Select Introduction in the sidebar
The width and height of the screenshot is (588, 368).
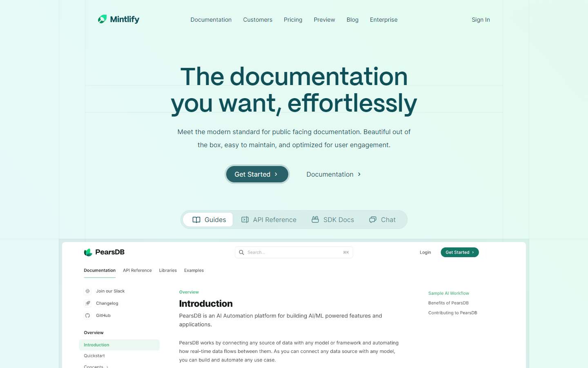(x=119, y=345)
